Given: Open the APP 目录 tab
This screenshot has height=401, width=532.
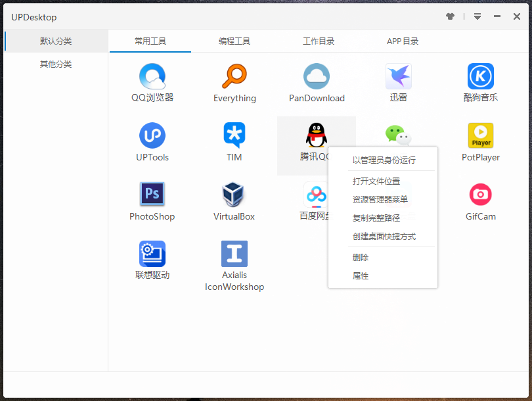Looking at the screenshot, I should click(403, 41).
